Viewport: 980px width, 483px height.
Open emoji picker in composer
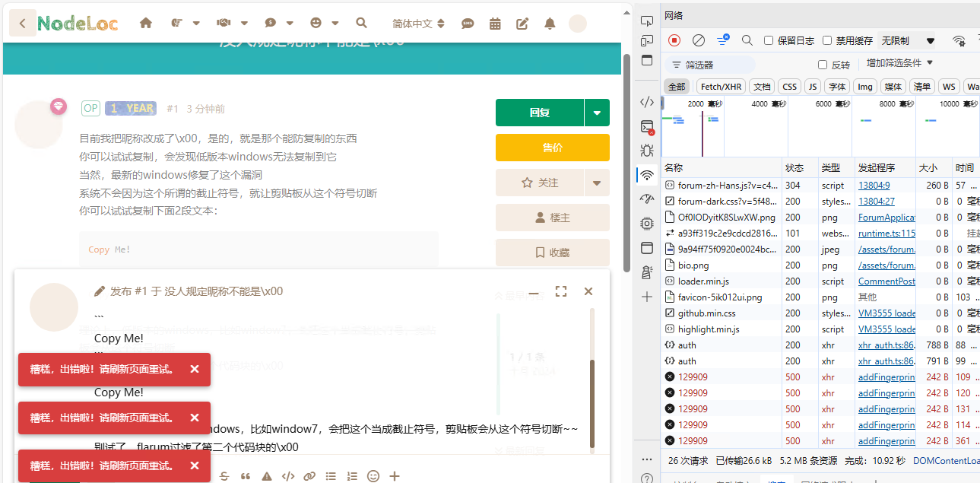(x=373, y=476)
